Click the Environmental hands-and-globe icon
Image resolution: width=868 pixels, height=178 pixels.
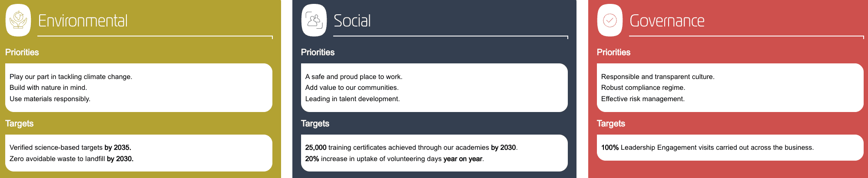click(18, 20)
